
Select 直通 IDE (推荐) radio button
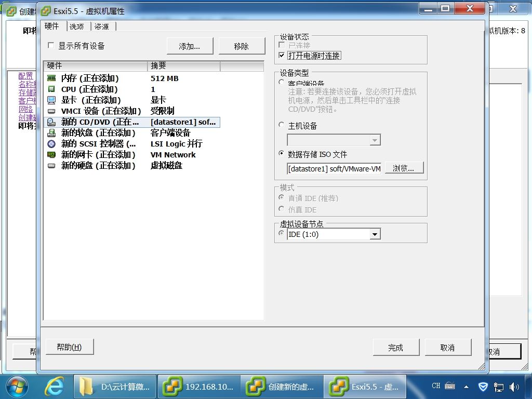pos(281,197)
